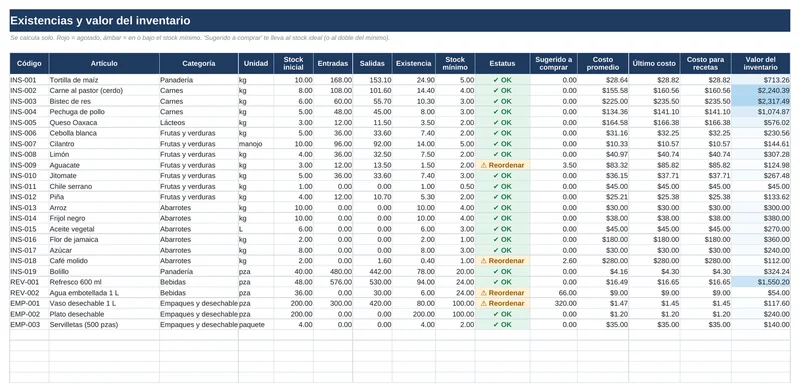Click the 'Chile serrano' cell
This screenshot has width=800, height=392.
pyautogui.click(x=104, y=186)
